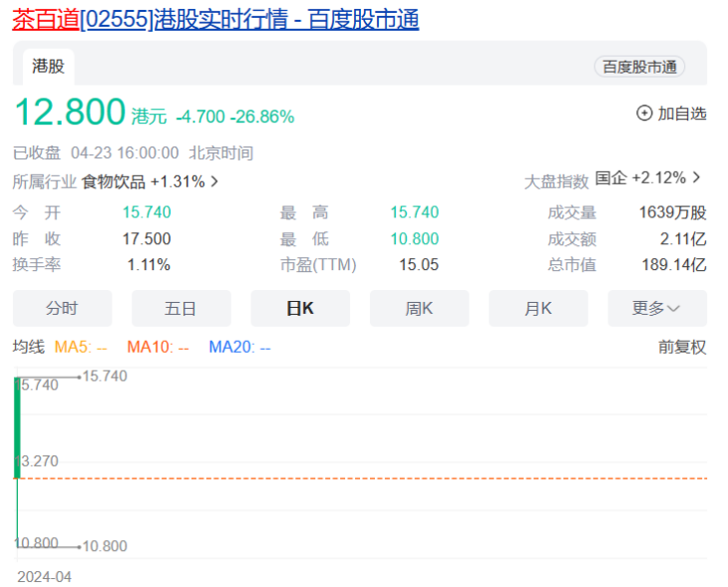728x587 pixels.
Task: Click the 成交额 value 2.11亿
Action: pos(683,239)
